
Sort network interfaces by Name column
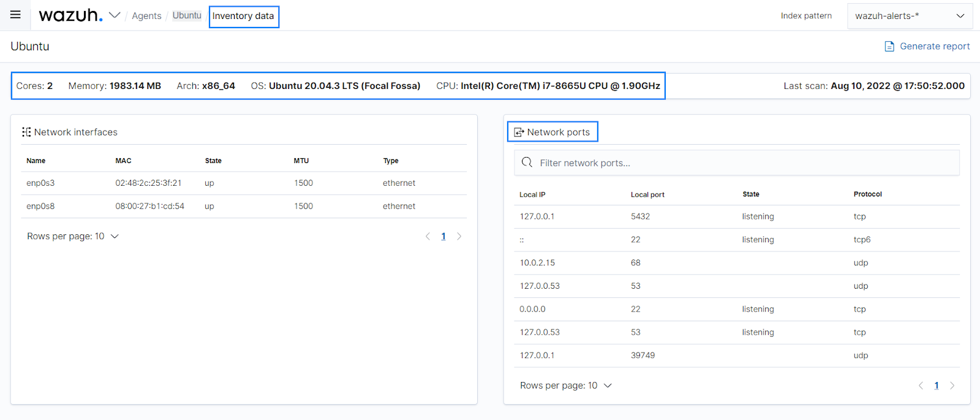pos(36,161)
